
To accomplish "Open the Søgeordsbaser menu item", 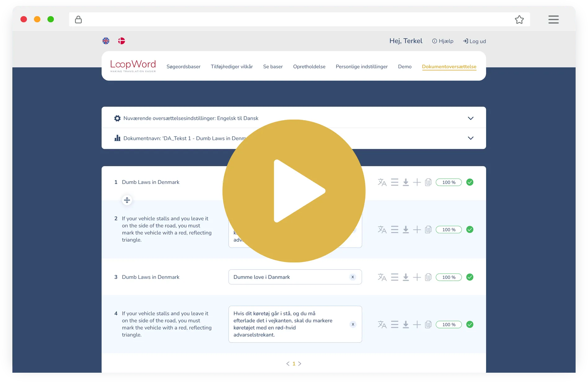I will [183, 67].
